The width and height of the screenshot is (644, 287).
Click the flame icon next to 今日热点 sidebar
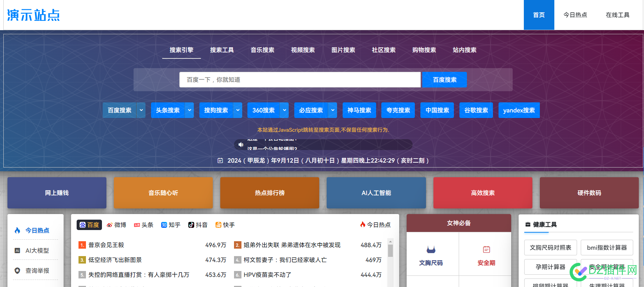[17, 230]
